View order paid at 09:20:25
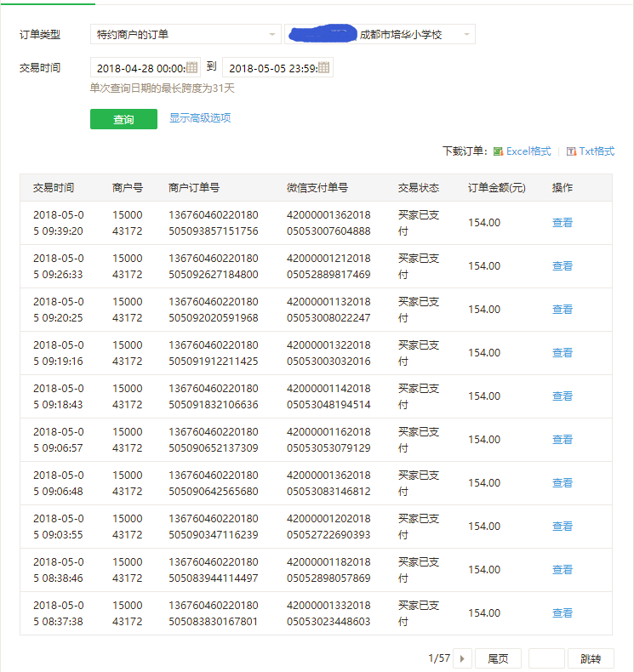This screenshot has width=634, height=672. [563, 310]
